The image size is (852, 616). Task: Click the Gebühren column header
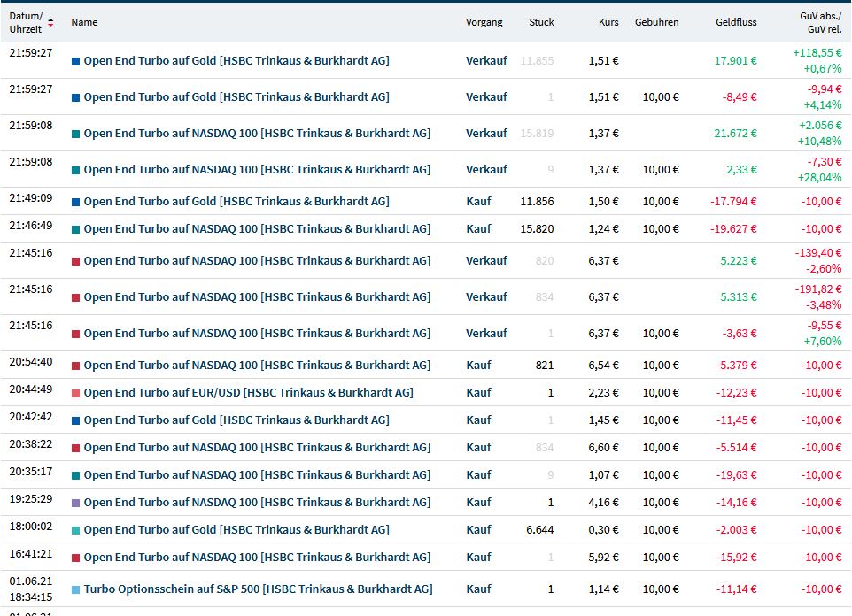click(x=656, y=22)
